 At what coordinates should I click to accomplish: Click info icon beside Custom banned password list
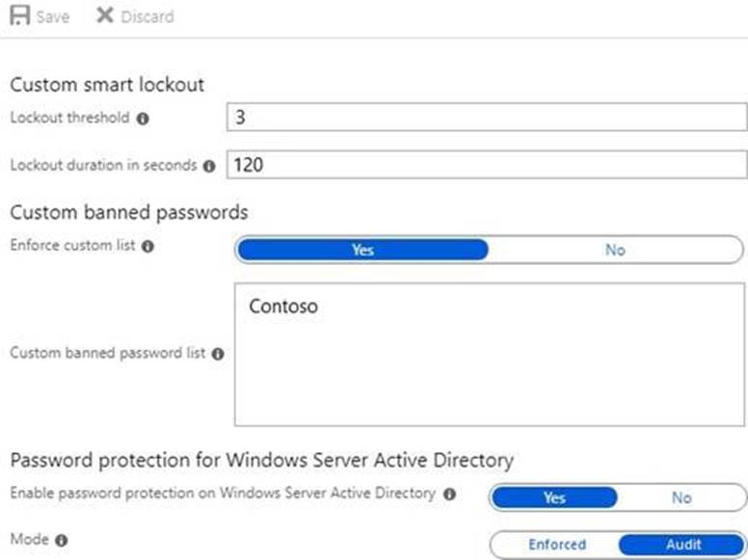[218, 354]
